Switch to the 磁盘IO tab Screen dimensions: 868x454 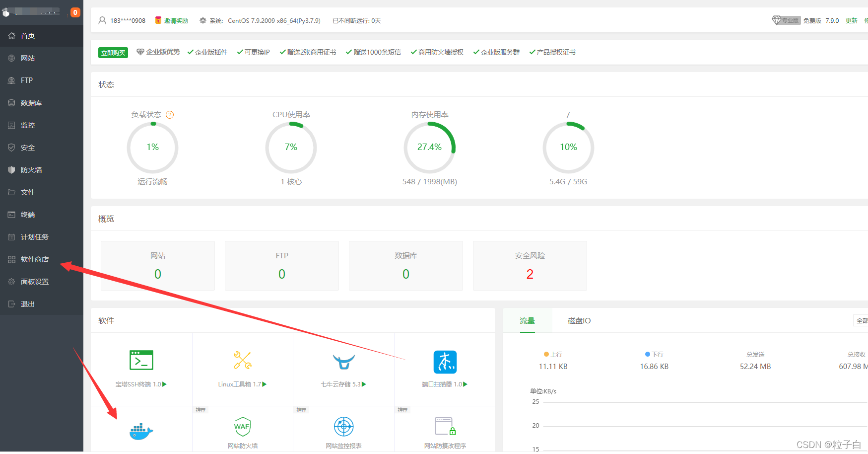(579, 321)
